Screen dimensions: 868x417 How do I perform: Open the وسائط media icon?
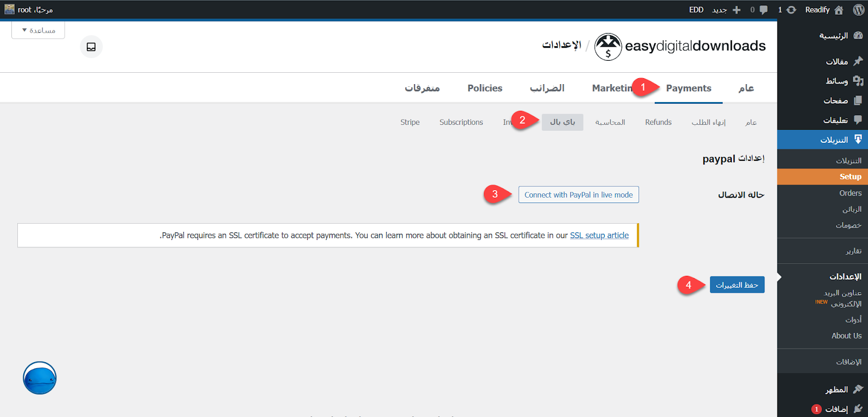pyautogui.click(x=858, y=81)
